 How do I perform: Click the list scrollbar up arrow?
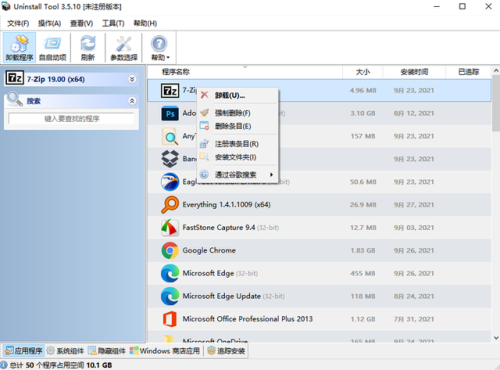[496, 71]
